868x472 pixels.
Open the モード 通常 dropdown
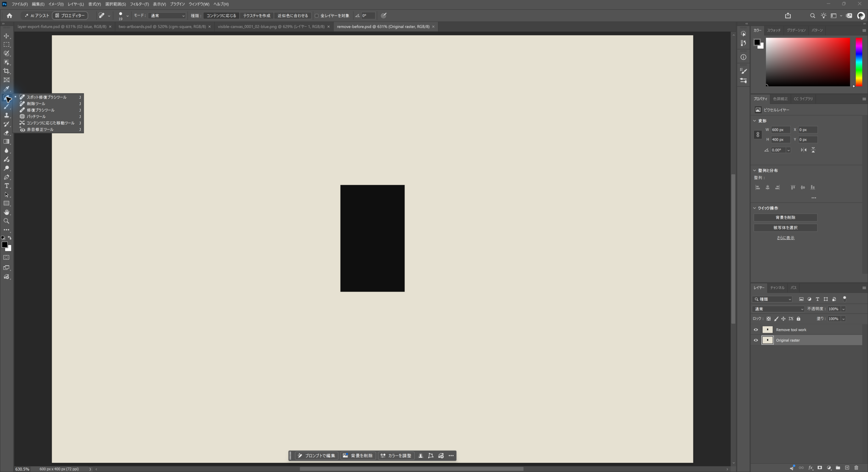167,16
